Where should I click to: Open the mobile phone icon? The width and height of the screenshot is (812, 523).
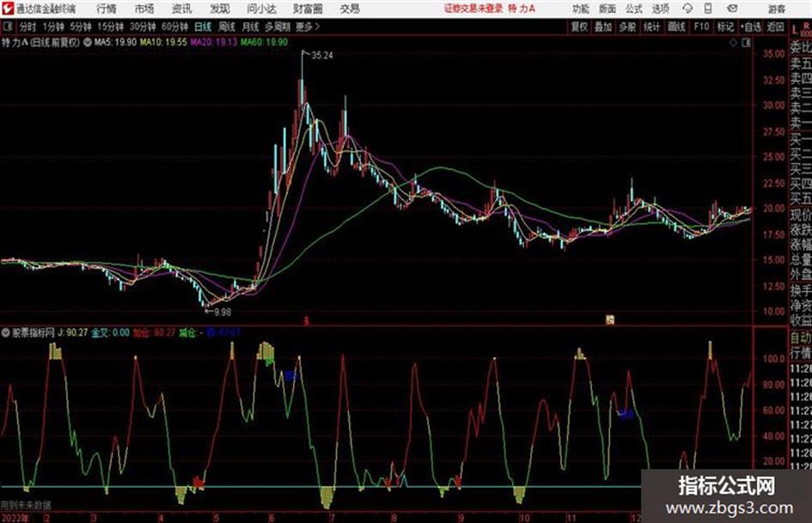coord(708,9)
